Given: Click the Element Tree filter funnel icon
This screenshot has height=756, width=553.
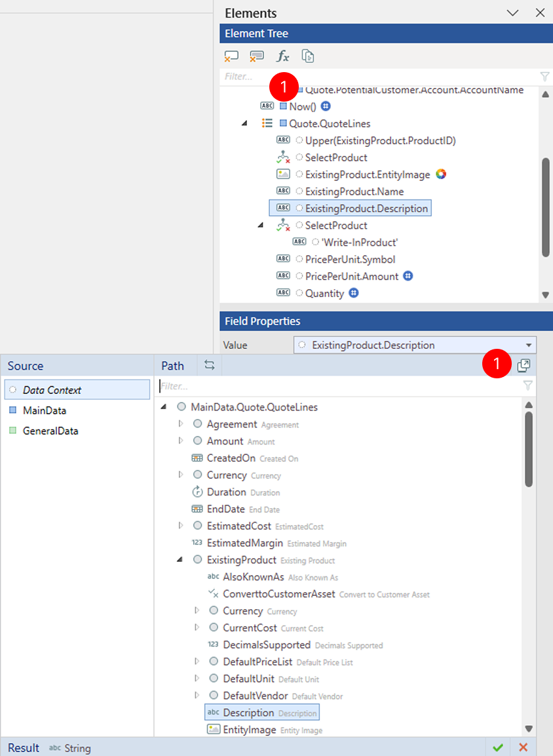Looking at the screenshot, I should click(x=544, y=77).
